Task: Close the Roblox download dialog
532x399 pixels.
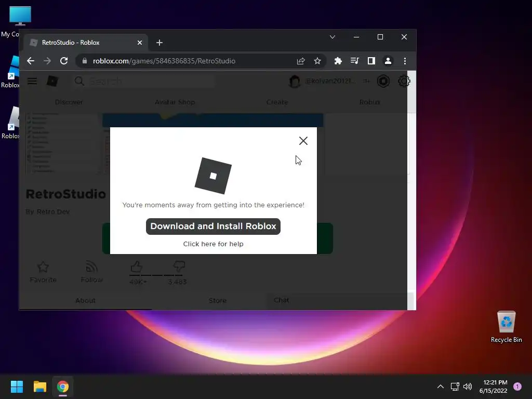Action: (303, 141)
